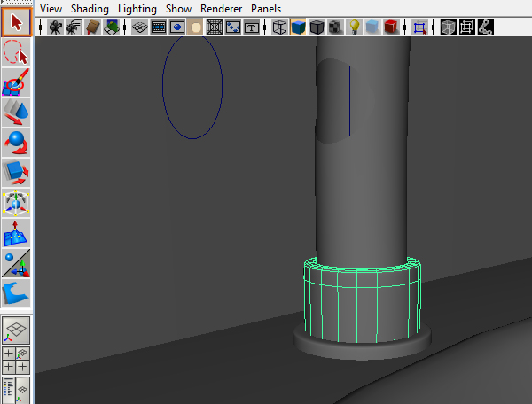Switch to single perspective view layout
The height and width of the screenshot is (404, 532).
click(x=16, y=330)
